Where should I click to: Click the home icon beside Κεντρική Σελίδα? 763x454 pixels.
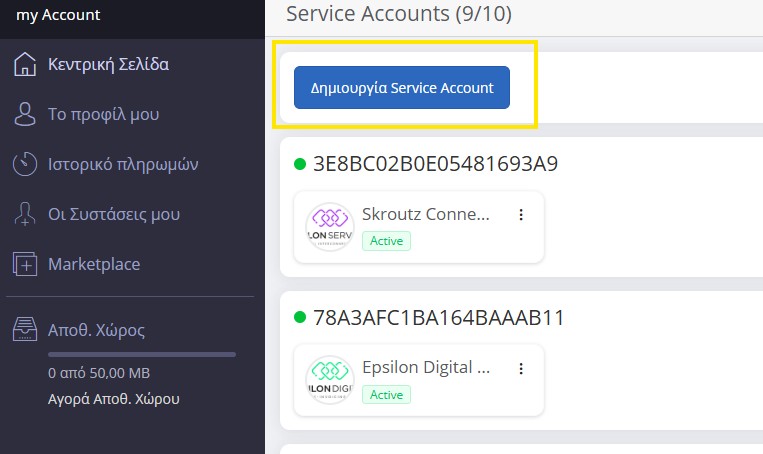25,65
